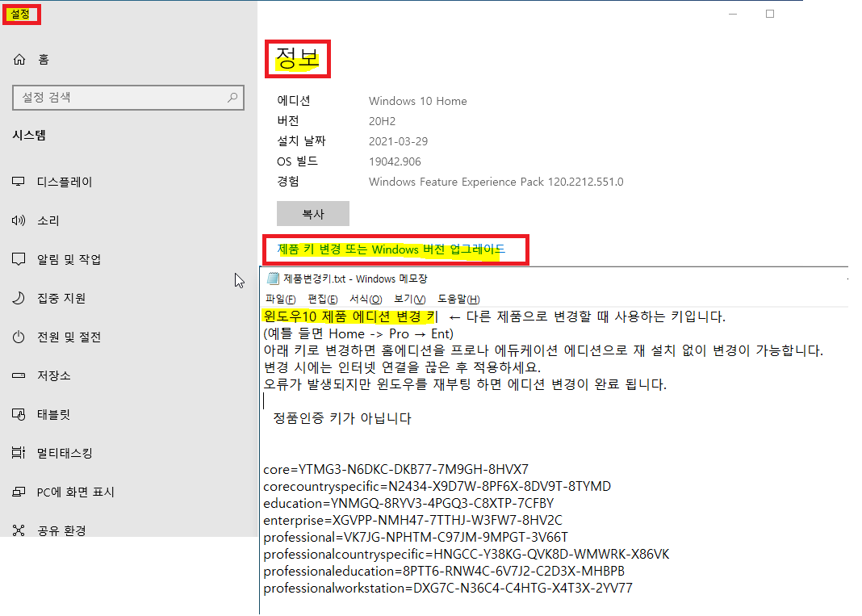
Task: Click the 정보 page heading
Action: 297,58
